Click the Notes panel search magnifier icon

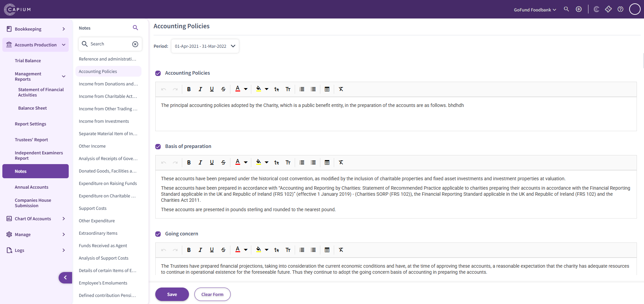pos(135,28)
